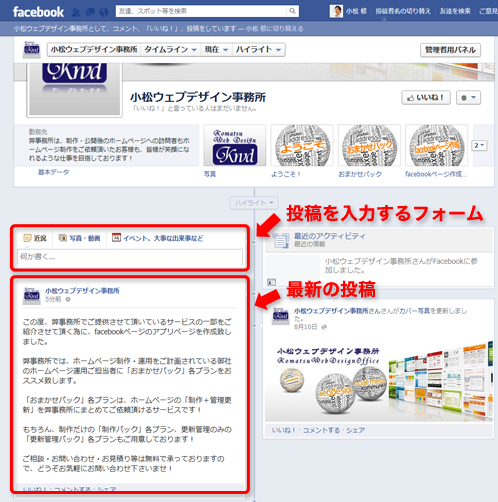The height and width of the screenshot is (502, 498).
Task: Open notifications globe icon
Action: click(104, 12)
